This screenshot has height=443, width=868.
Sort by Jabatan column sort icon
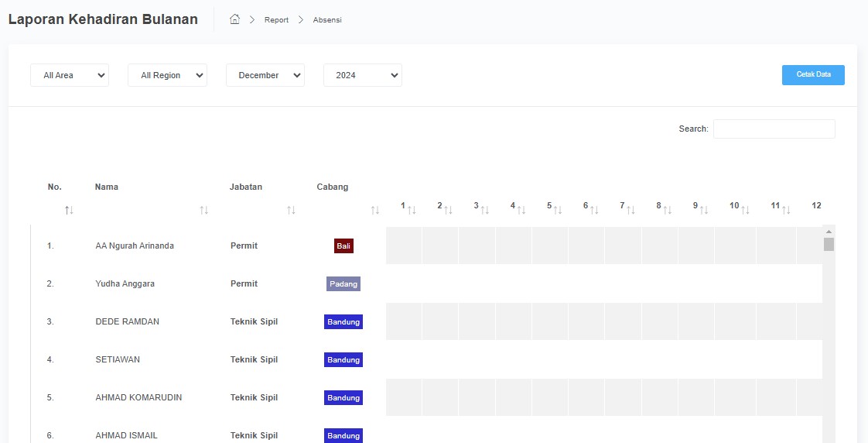tap(291, 210)
